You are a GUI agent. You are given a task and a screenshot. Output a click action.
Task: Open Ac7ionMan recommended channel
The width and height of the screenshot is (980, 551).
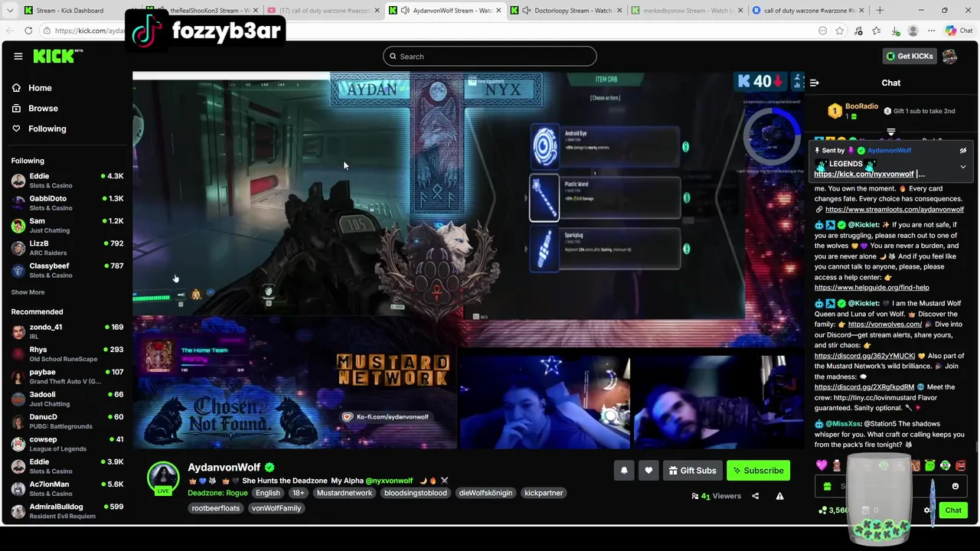pyautogui.click(x=67, y=489)
